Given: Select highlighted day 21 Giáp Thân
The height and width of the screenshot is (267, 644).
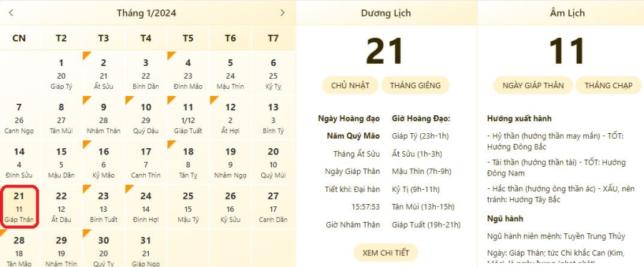Looking at the screenshot, I should 19,207.
